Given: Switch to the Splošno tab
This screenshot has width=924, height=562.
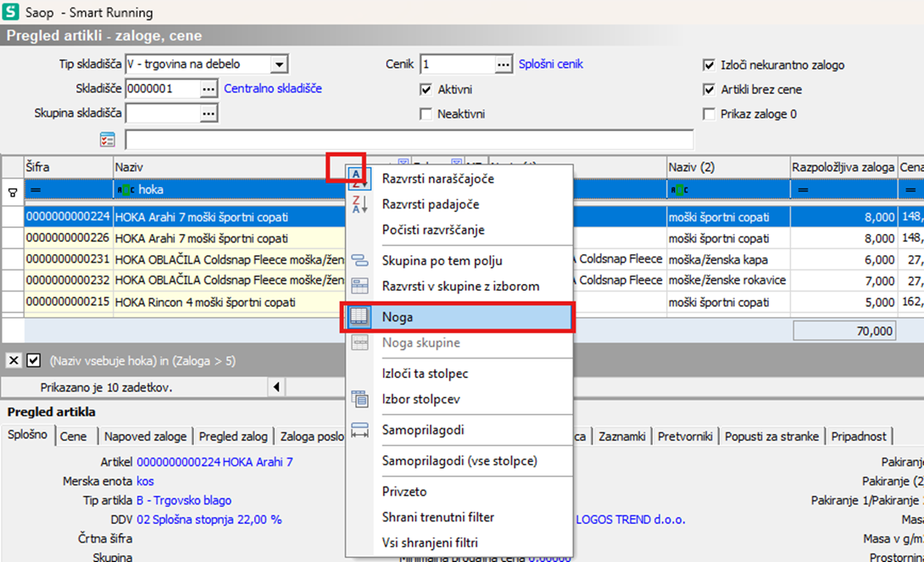Looking at the screenshot, I should 27,435.
